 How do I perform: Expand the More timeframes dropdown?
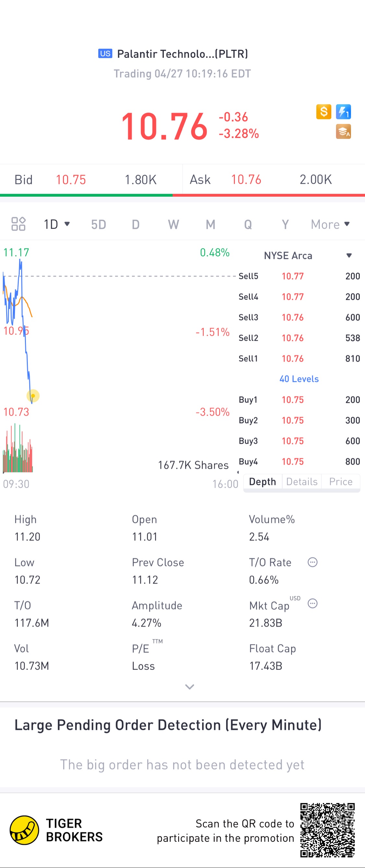[330, 224]
